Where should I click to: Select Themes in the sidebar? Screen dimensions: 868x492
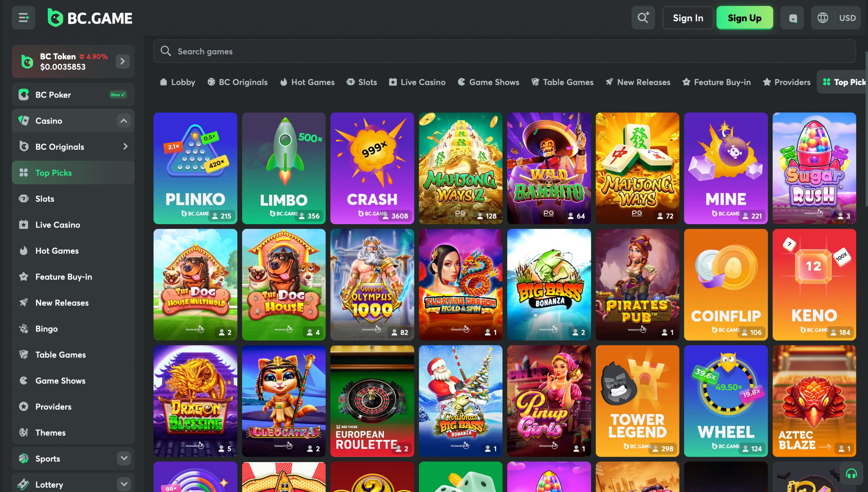(x=50, y=432)
